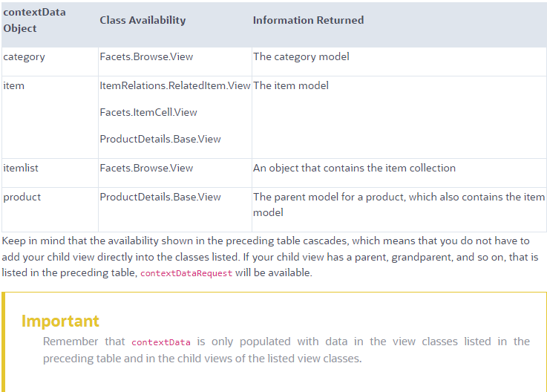
Task: Click Facets.Browse.View in the category row
Action: pyautogui.click(x=146, y=57)
